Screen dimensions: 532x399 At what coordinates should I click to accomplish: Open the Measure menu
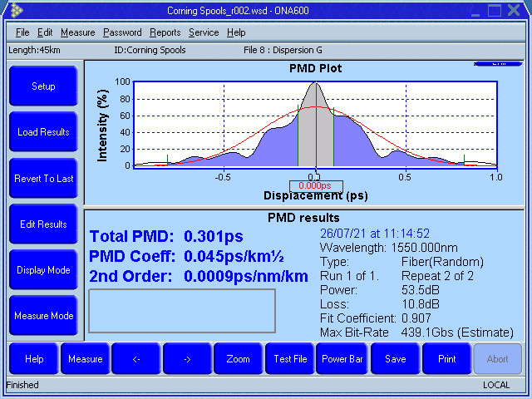(77, 32)
